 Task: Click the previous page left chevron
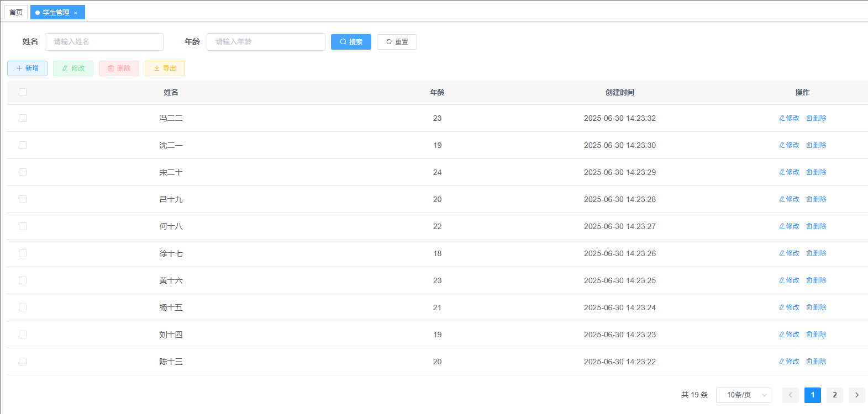click(790, 395)
